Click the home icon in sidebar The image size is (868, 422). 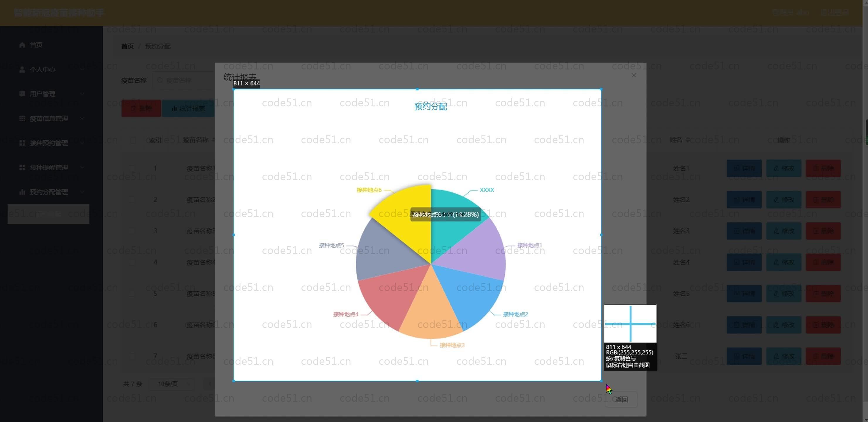tap(22, 45)
